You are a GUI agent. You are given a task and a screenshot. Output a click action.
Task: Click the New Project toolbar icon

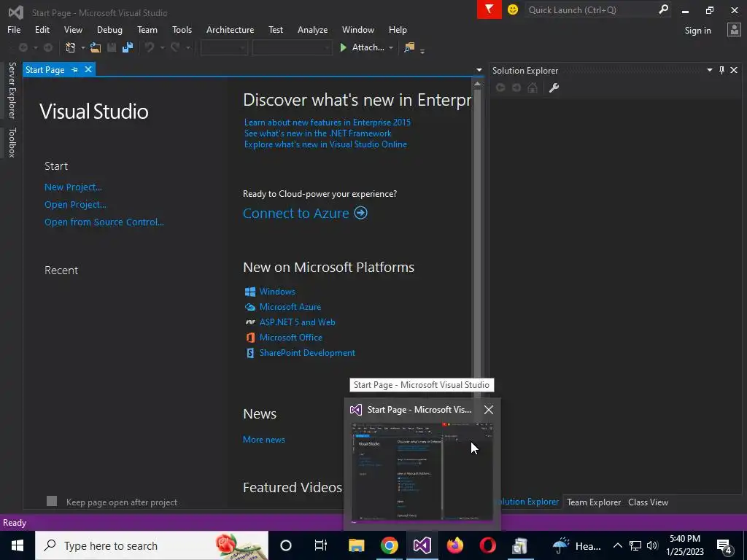(71, 47)
